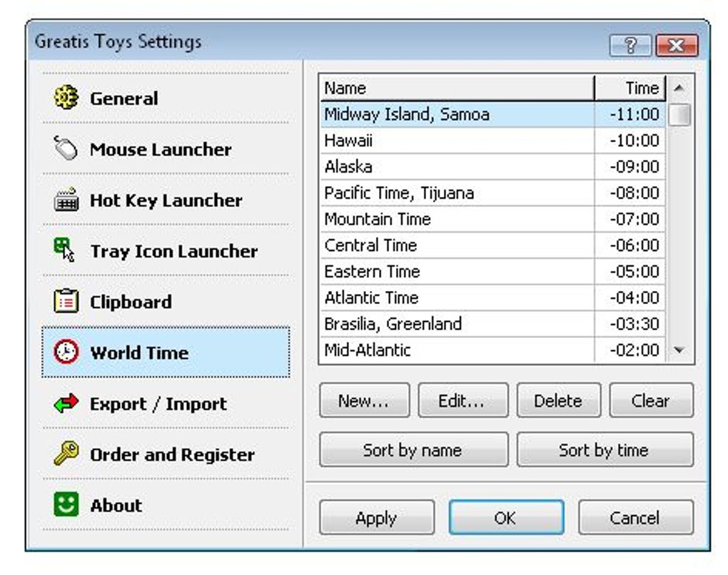Click the About smiley face icon
Viewport: 728px width, 575px height.
click(65, 505)
